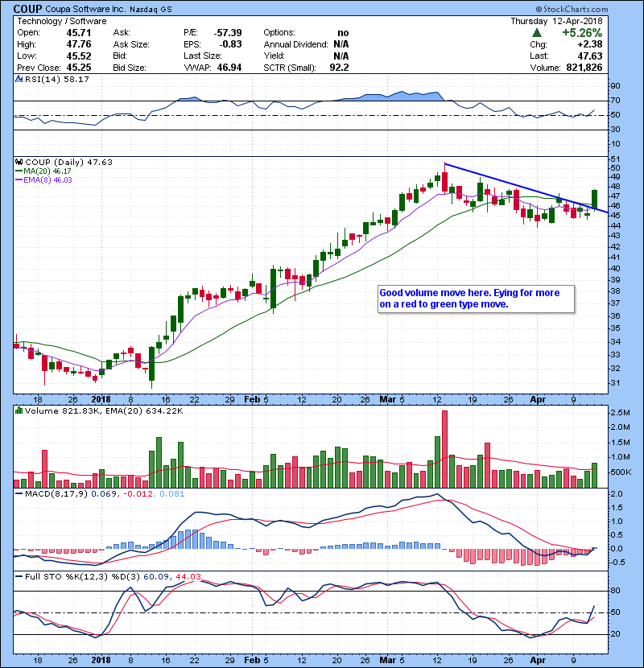Image resolution: width=644 pixels, height=668 pixels.
Task: Click the Last value 47.63 in the header
Action: tap(590, 56)
